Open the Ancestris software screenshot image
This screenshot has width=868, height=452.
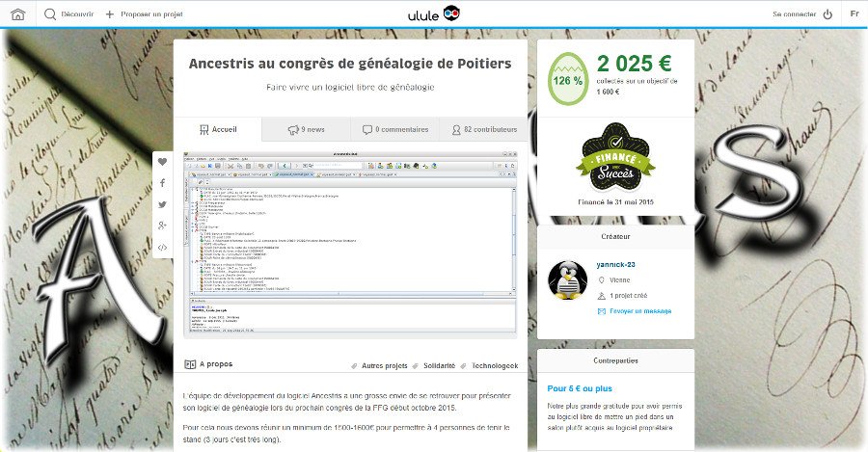[x=350, y=244]
